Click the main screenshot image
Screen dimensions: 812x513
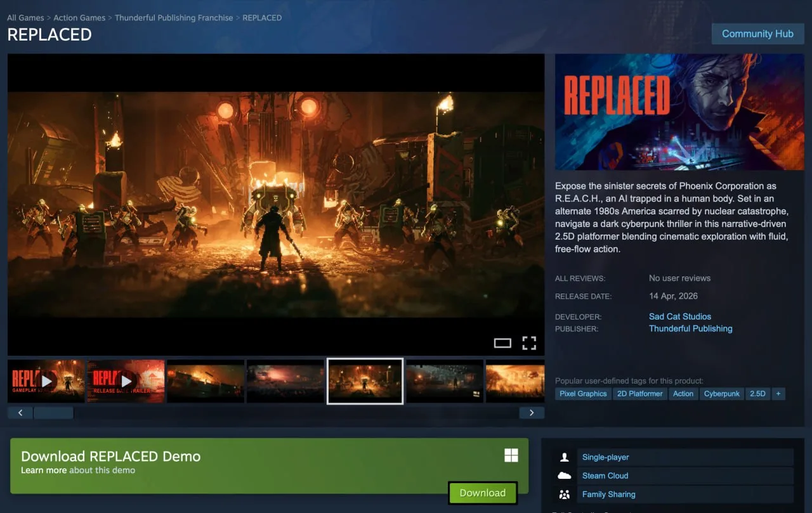click(x=276, y=204)
